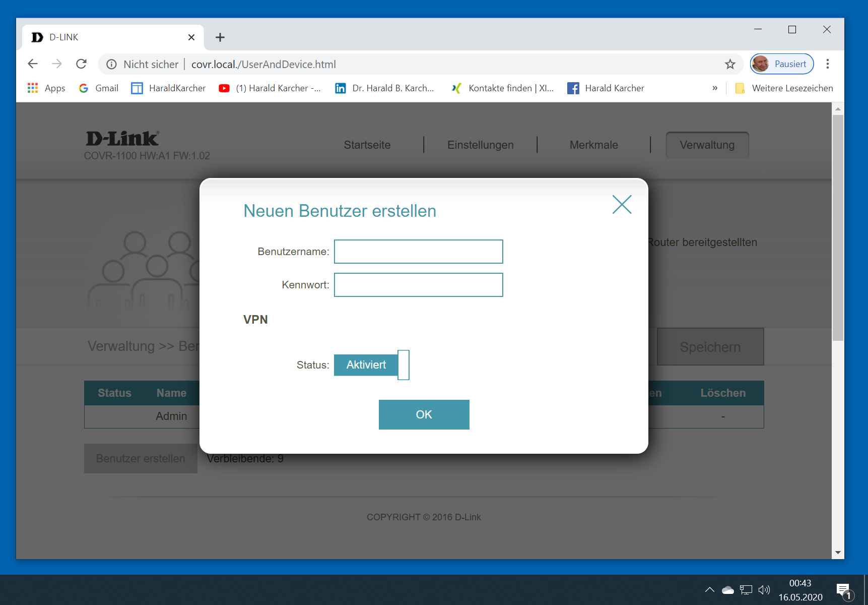
Task: Click the Benutzer erstellen button
Action: [x=141, y=458]
